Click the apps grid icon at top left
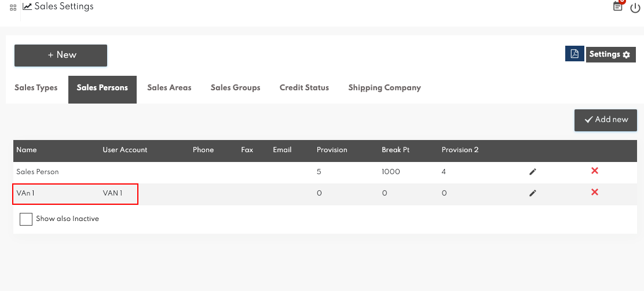Screen dimensions: 644x291 pos(13,8)
